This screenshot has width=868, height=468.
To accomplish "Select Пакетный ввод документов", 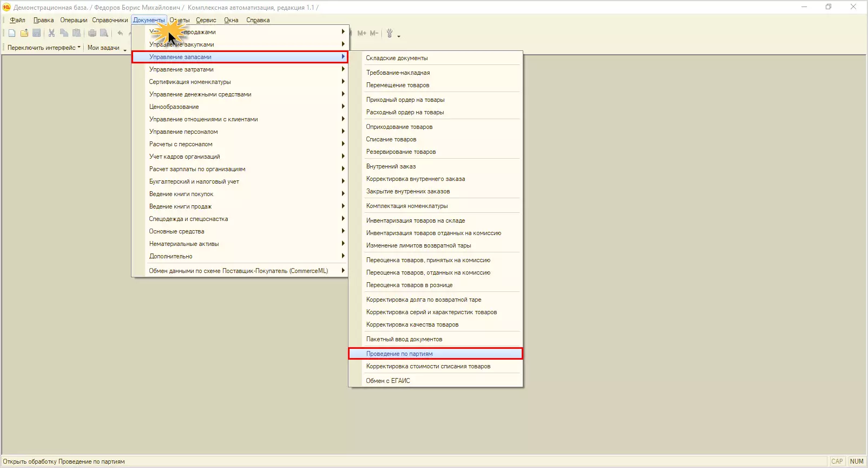I will click(x=436, y=339).
